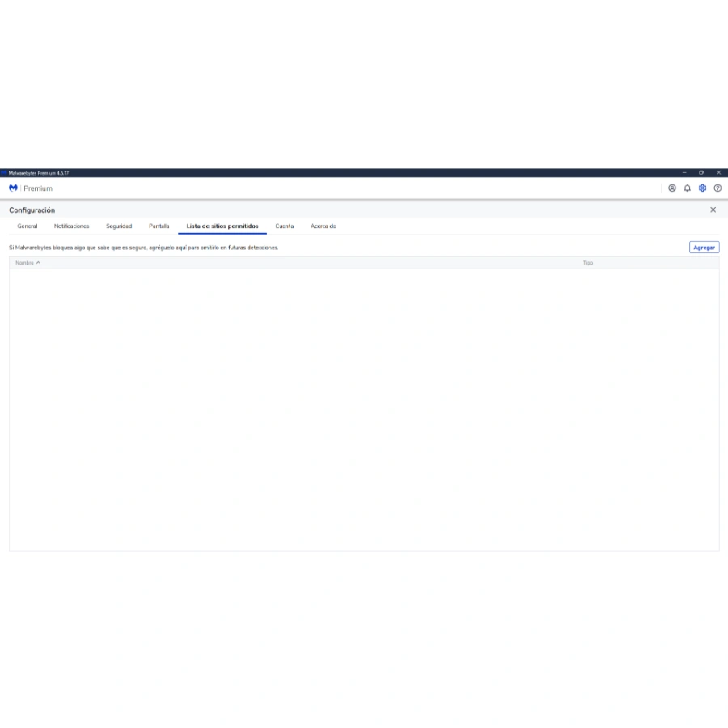
Task: Select the Pantalla tab
Action: (159, 226)
